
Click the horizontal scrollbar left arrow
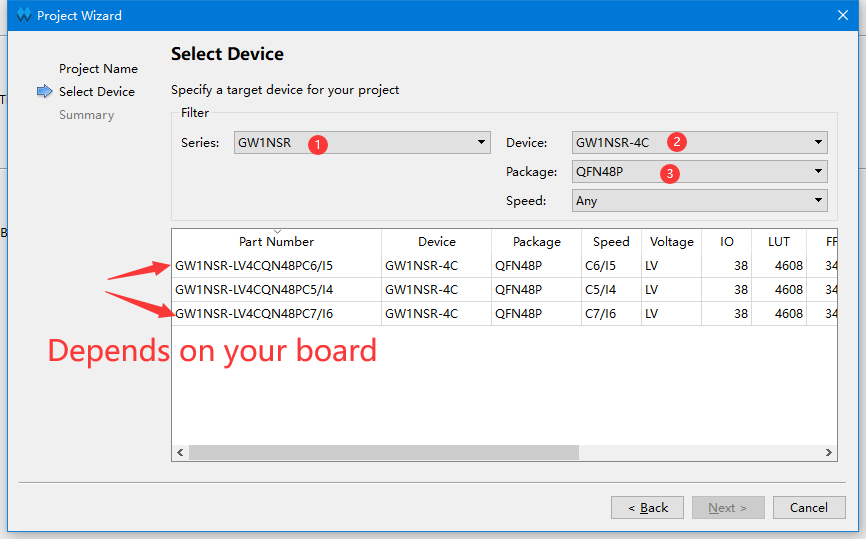coord(180,452)
